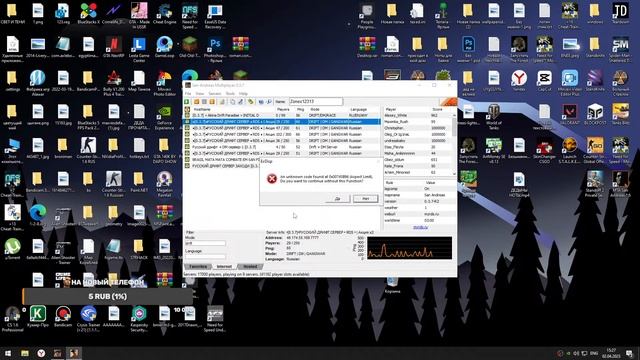640x360 pixels.
Task: Open the Tools menu in SA-MP
Action: pyautogui.click(x=230, y=93)
